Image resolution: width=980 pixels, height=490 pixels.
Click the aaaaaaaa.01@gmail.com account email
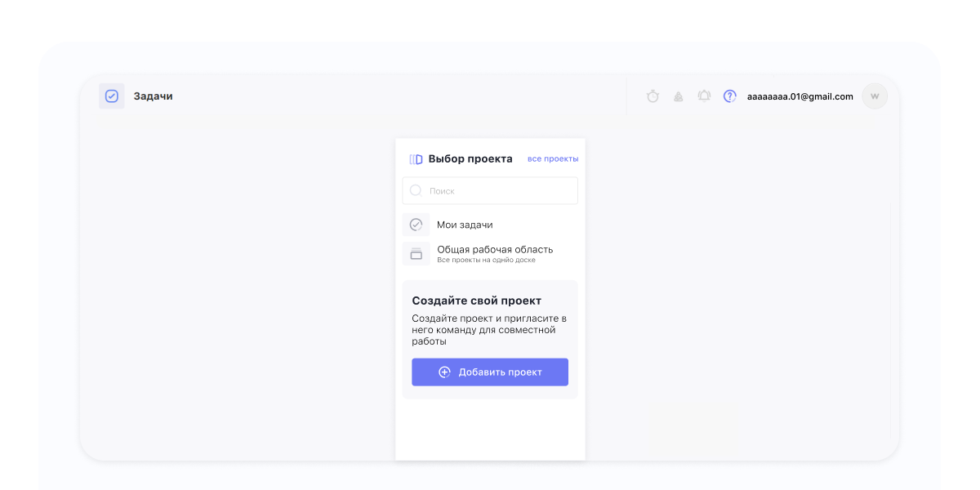(x=800, y=96)
